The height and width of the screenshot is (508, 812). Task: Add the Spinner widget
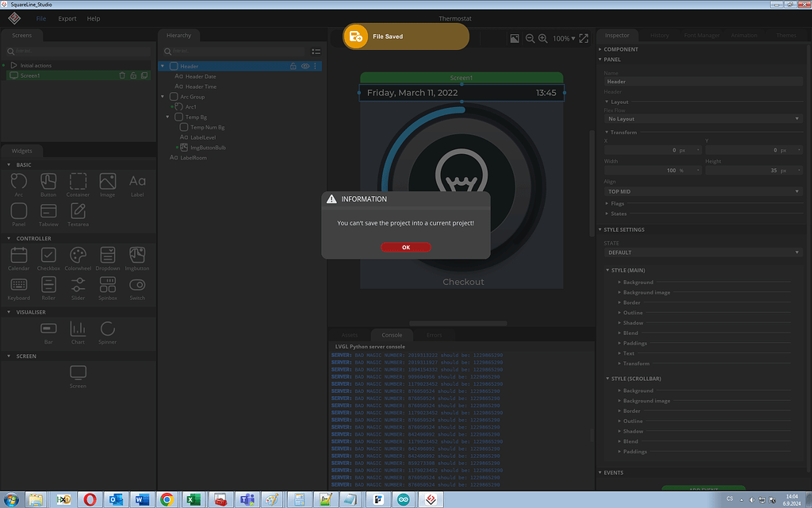point(108,333)
